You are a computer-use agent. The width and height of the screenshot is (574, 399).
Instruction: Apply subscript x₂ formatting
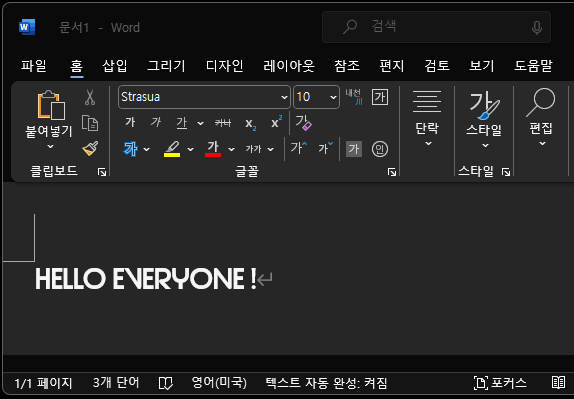(x=251, y=124)
